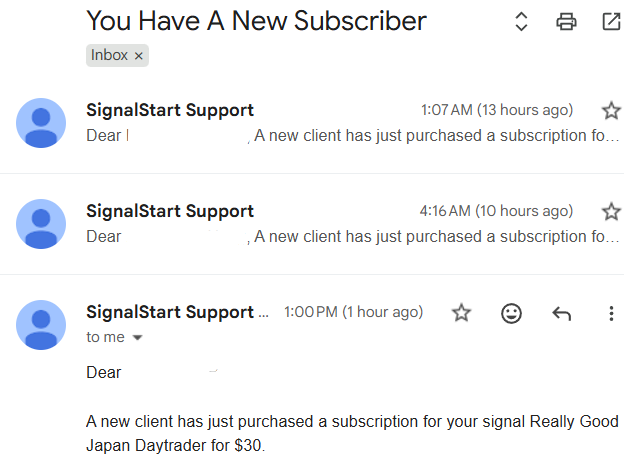
Task: Star the 4:16 AM SignalStart message
Action: [611, 211]
